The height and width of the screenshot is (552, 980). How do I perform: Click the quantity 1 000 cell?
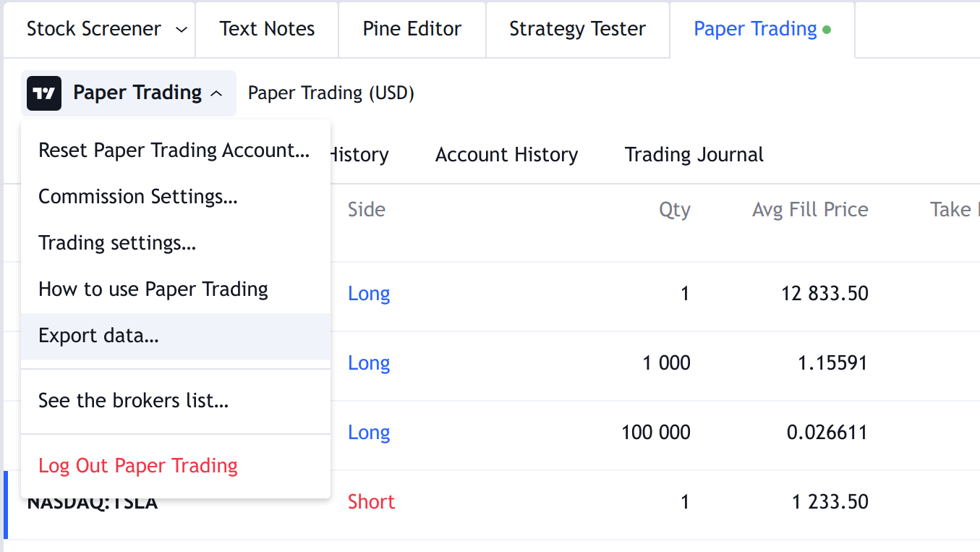click(x=666, y=363)
